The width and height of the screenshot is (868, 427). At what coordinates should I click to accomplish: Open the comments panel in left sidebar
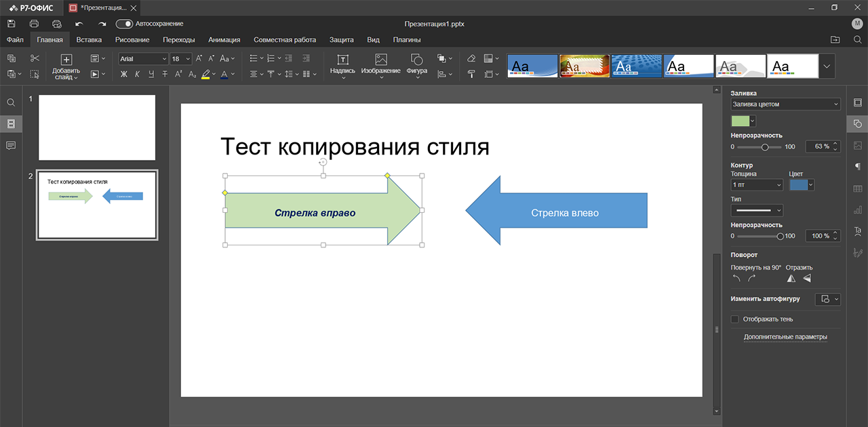pyautogui.click(x=11, y=146)
